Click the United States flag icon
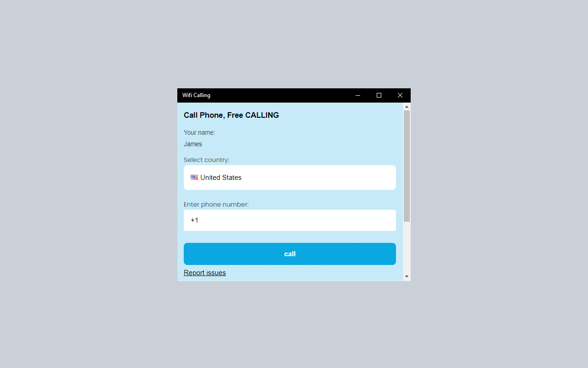 point(194,177)
